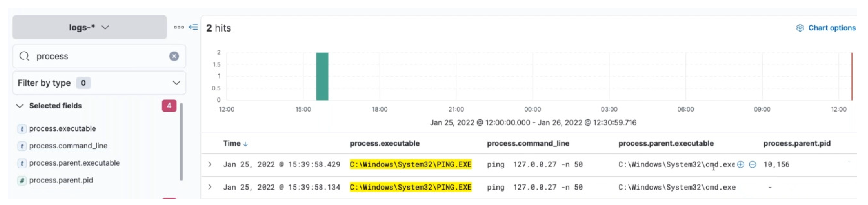Click the process.executable column header
Screen dimensions: 868x205
point(384,143)
